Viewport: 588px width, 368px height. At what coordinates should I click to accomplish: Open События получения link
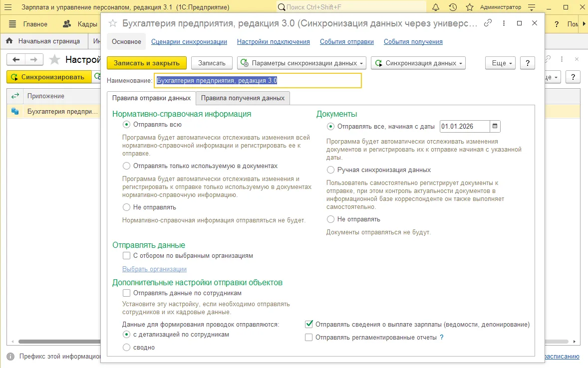point(413,41)
